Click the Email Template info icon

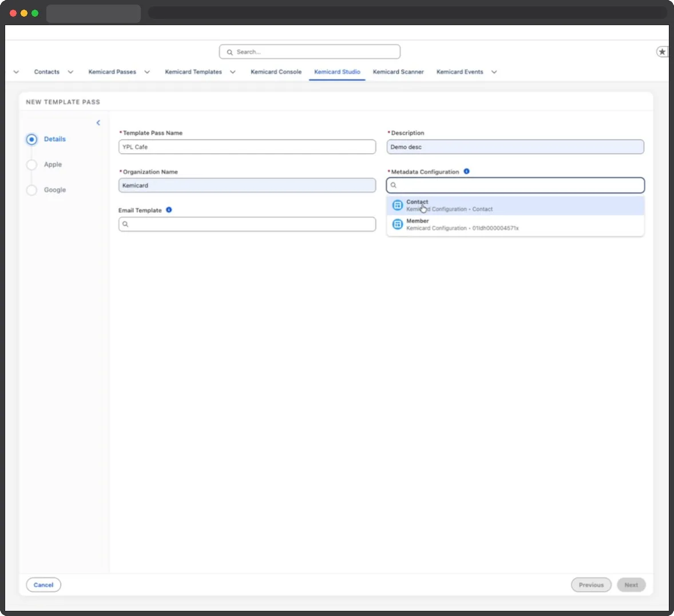(169, 210)
